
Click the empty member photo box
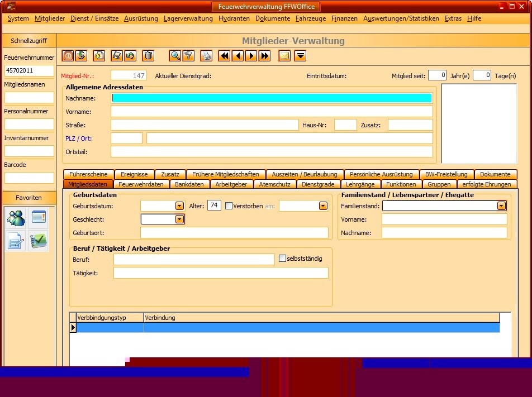pyautogui.click(x=479, y=123)
